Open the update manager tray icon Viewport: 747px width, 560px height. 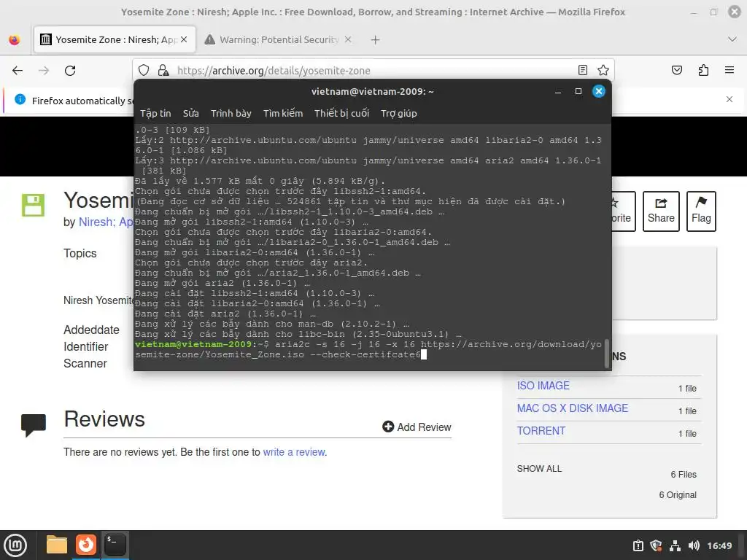pyautogui.click(x=638, y=545)
